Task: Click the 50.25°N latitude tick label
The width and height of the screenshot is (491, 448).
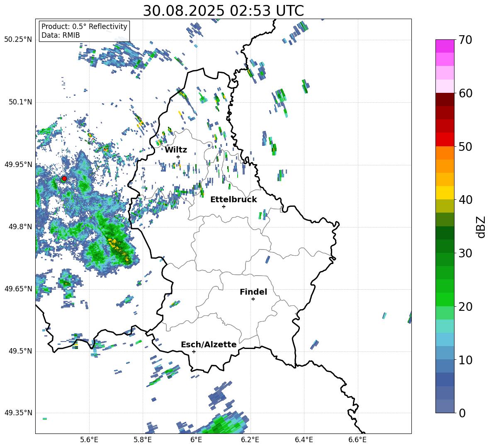Action: pos(18,40)
